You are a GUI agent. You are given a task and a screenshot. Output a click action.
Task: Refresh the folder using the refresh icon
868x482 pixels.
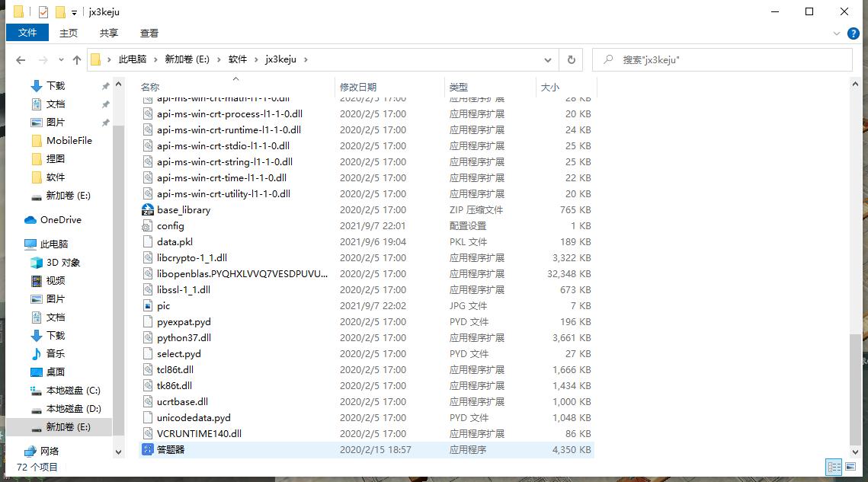(x=569, y=59)
